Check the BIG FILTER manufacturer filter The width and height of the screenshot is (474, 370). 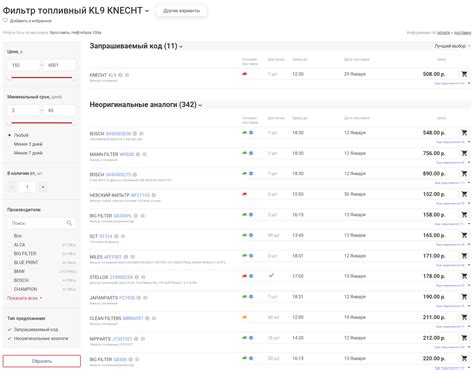(x=10, y=254)
